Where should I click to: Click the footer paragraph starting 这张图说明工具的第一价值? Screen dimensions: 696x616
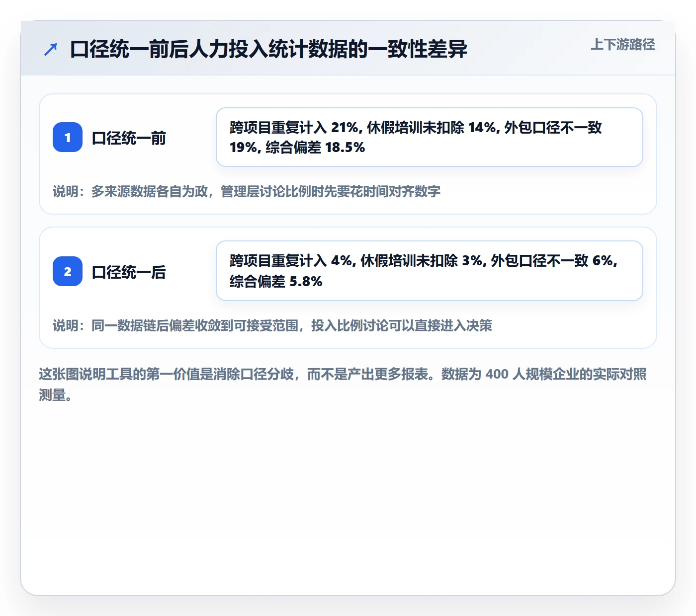[x=343, y=385]
